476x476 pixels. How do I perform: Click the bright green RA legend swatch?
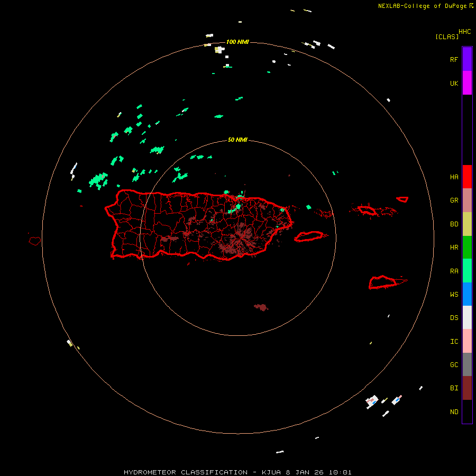467,271
